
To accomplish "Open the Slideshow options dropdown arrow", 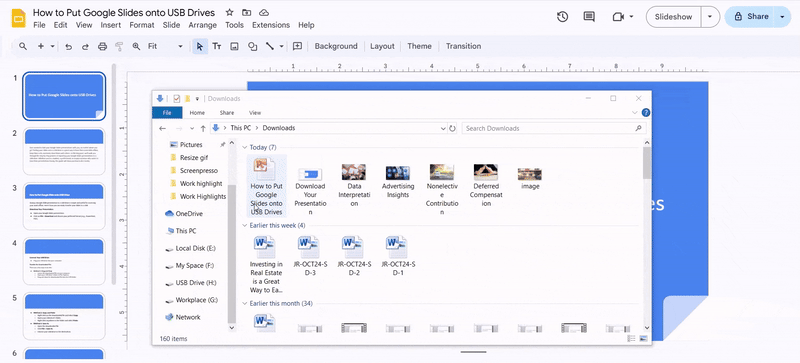I will point(710,17).
